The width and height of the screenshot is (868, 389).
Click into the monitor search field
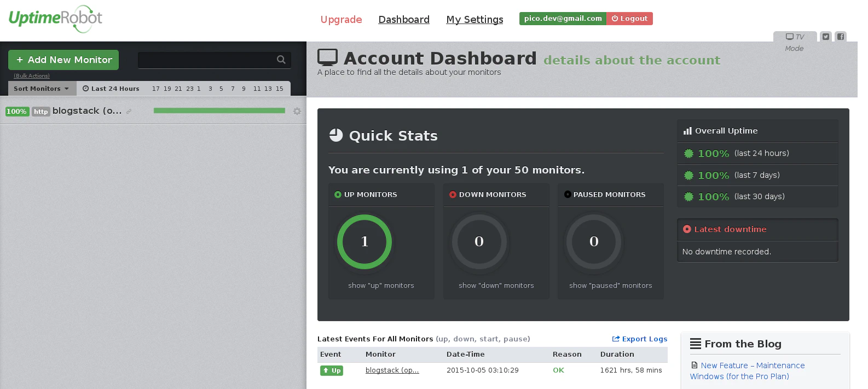click(x=207, y=60)
